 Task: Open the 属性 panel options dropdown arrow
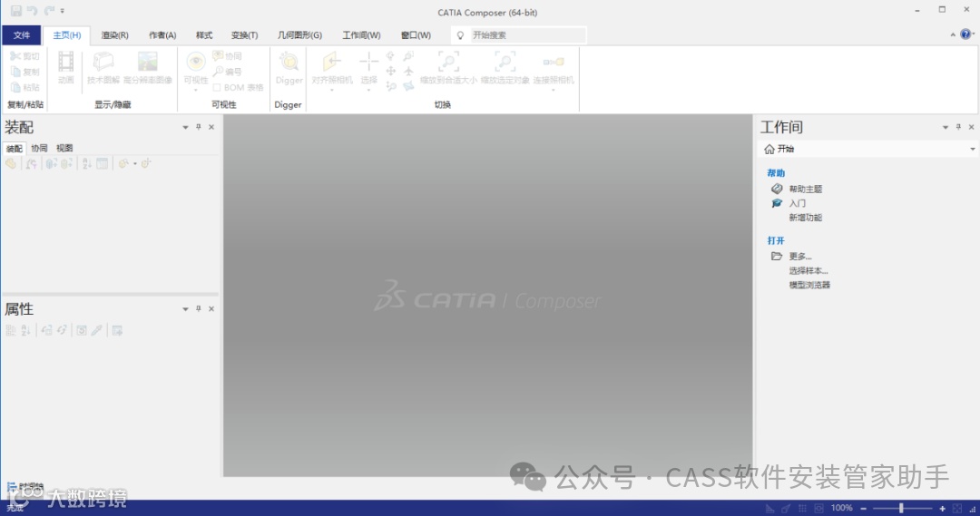coord(185,309)
